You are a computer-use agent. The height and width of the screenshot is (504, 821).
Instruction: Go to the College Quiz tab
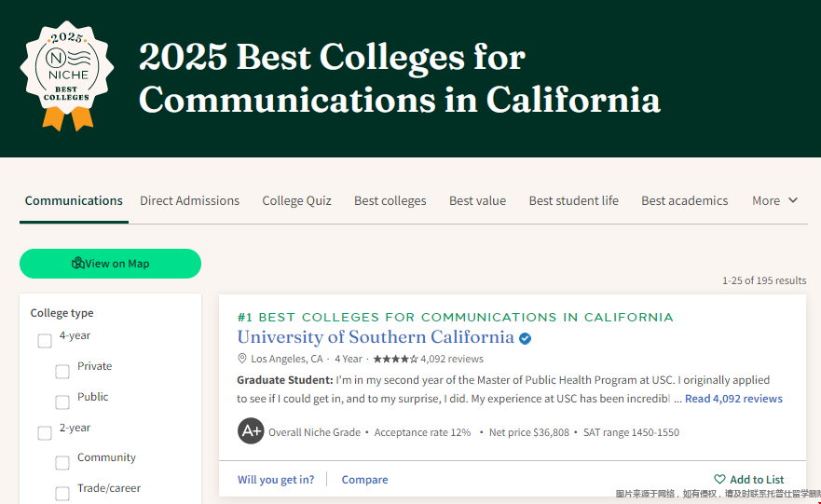click(297, 201)
